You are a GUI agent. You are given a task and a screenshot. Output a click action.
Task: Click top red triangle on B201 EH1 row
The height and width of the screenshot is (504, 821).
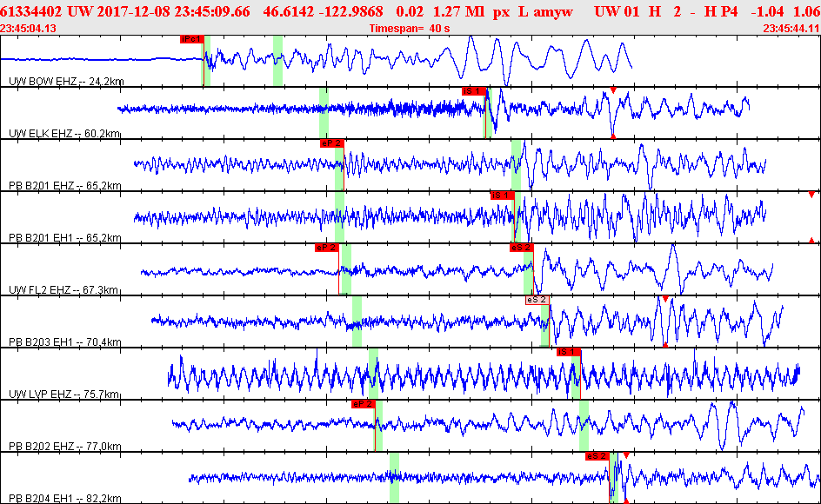click(x=811, y=195)
